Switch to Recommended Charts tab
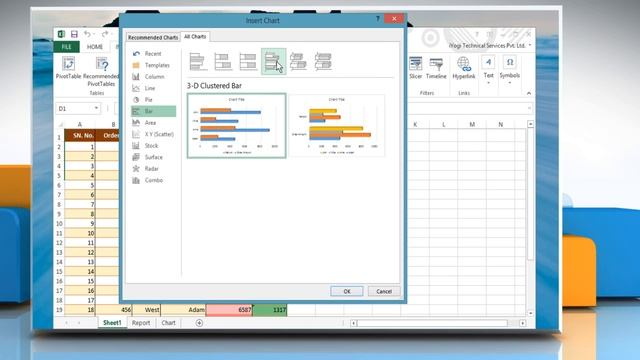The image size is (640, 360). pyautogui.click(x=153, y=37)
